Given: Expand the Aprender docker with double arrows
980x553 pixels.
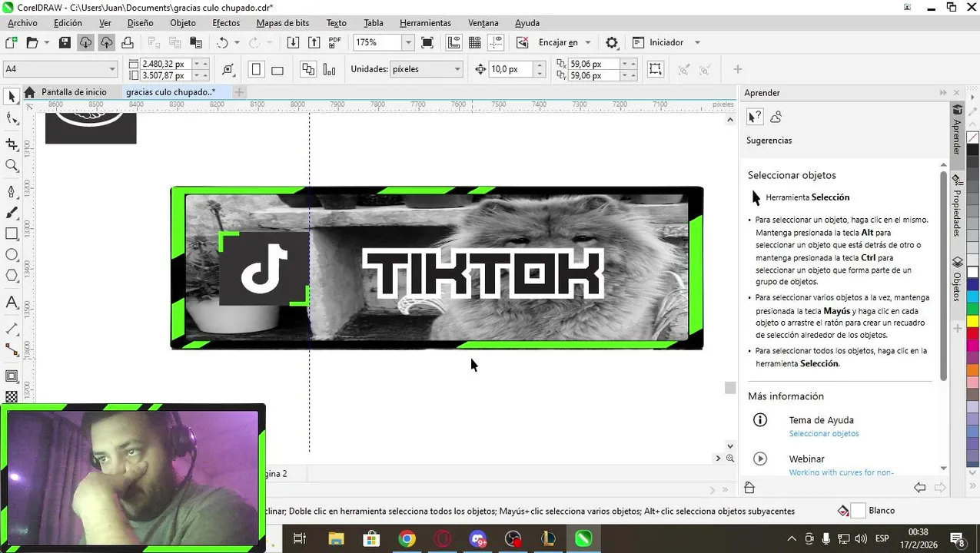Looking at the screenshot, I should (x=943, y=93).
